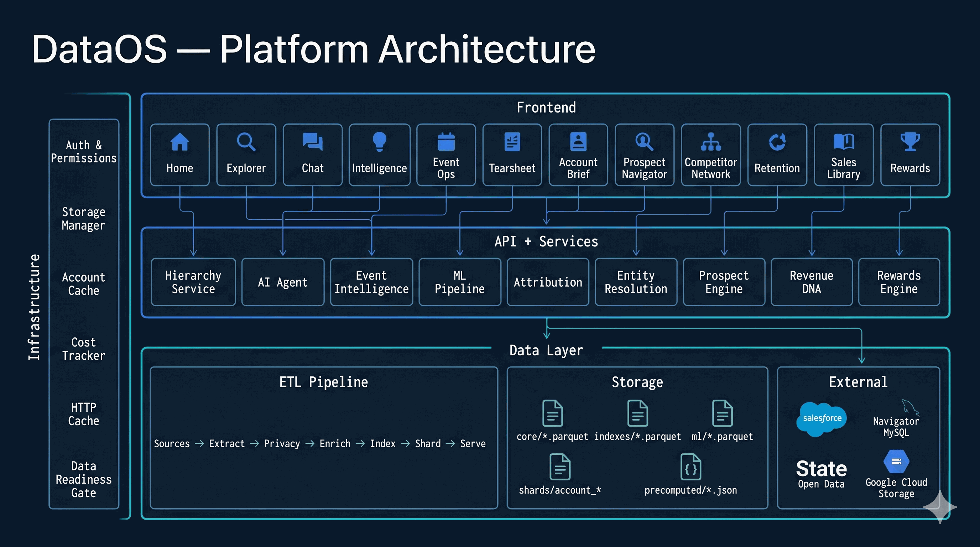Click the Sources step in ETL pipeline

[x=172, y=443]
